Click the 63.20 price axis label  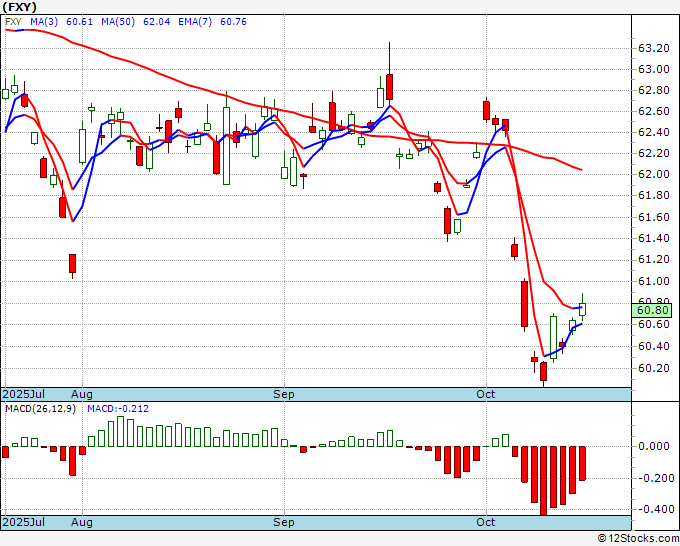654,48
